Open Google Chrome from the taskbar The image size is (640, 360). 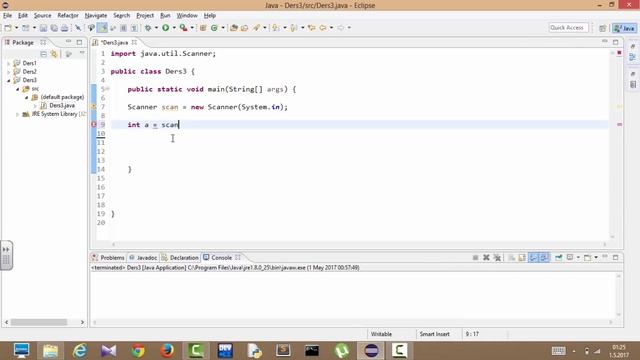(138, 351)
